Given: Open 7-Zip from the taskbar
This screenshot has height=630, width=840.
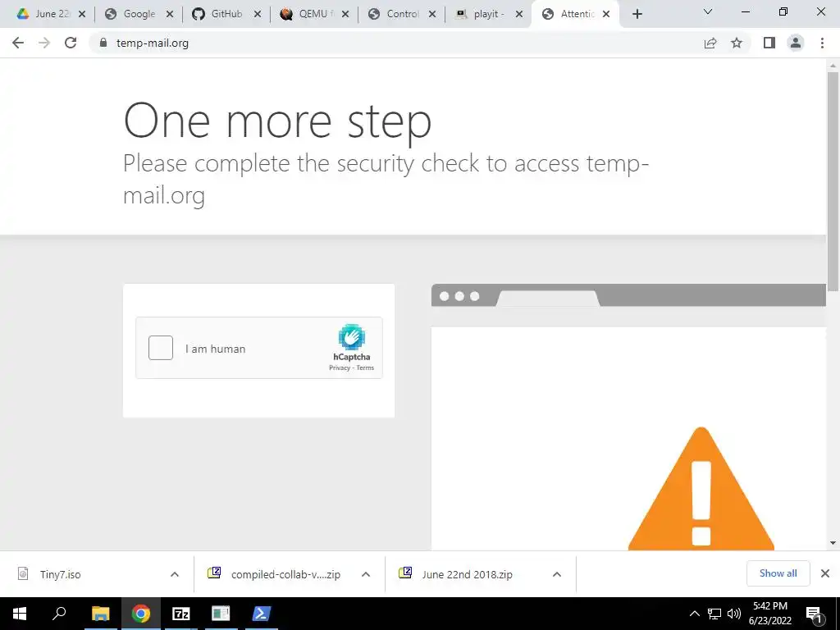Looking at the screenshot, I should 181,614.
